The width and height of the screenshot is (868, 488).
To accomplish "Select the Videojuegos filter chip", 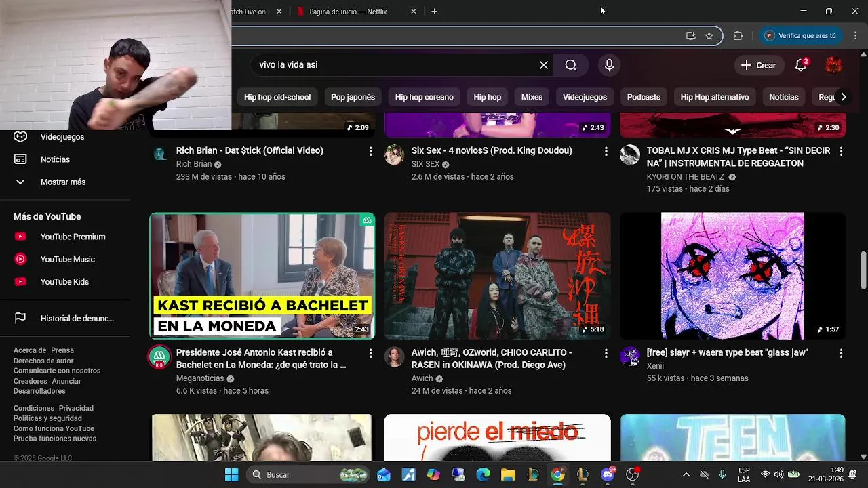I will (585, 97).
